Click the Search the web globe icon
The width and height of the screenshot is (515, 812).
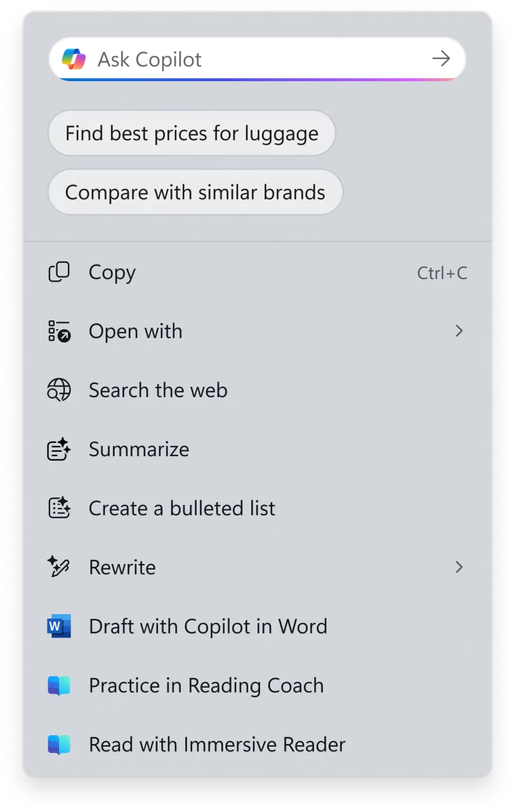(x=59, y=390)
